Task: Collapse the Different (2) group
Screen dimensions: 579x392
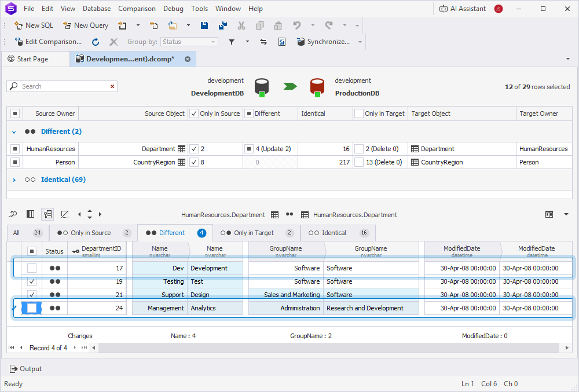Action: [13, 131]
